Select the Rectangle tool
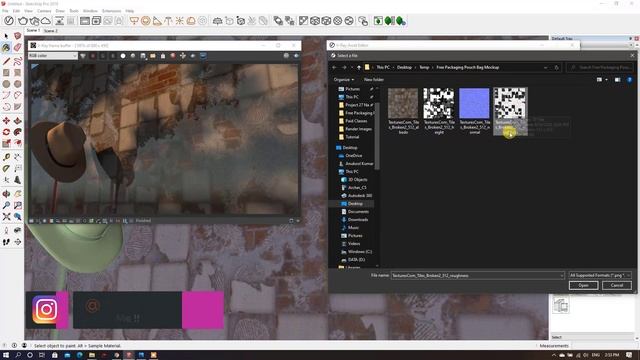Screen dimensions: 640x360 [6, 73]
